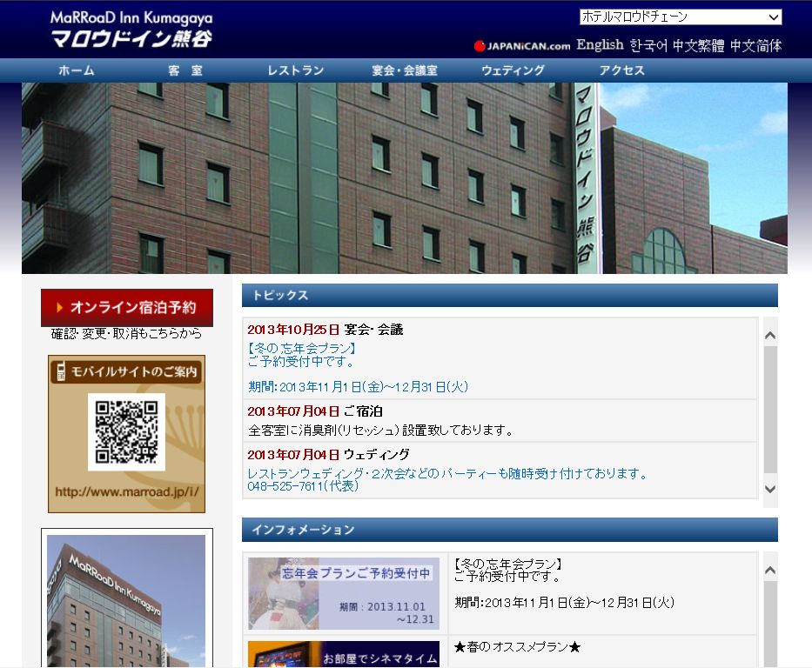The image size is (812, 668).
Task: Select 中文繁體 language link
Action: 698,45
